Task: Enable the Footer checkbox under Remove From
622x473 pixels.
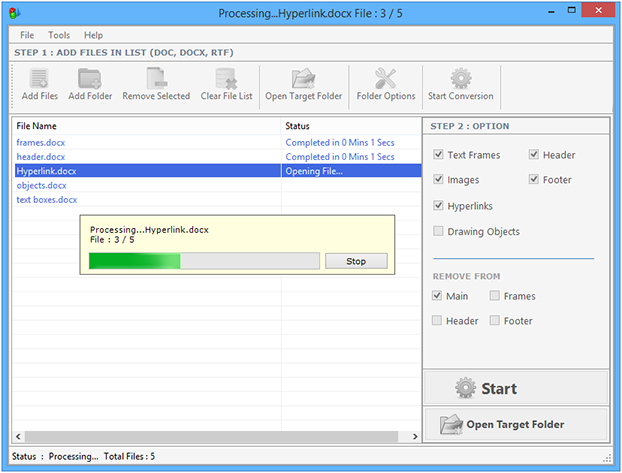Action: (x=494, y=320)
